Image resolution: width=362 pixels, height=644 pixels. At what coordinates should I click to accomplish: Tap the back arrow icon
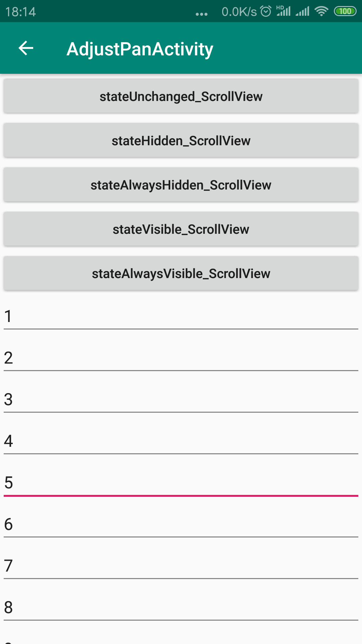(x=26, y=48)
